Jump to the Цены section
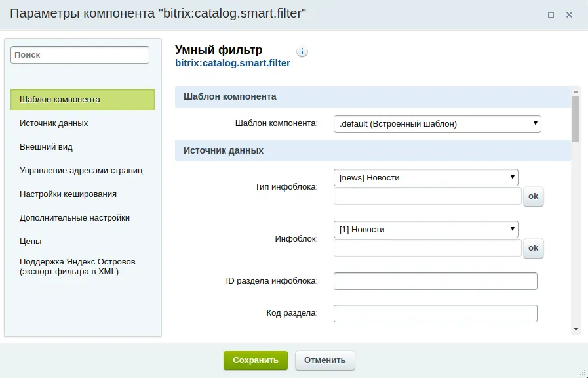 (x=31, y=241)
